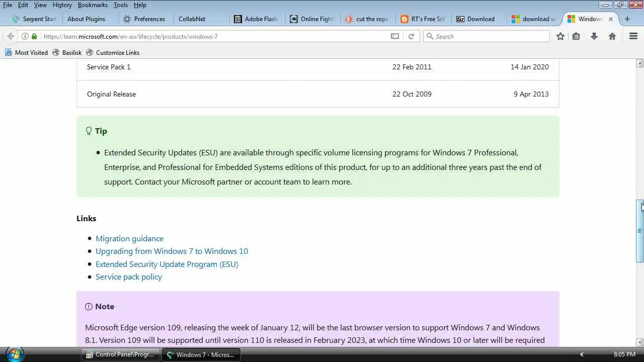Go to the home page icon
Viewport: 644px width, 362px height.
point(612,36)
